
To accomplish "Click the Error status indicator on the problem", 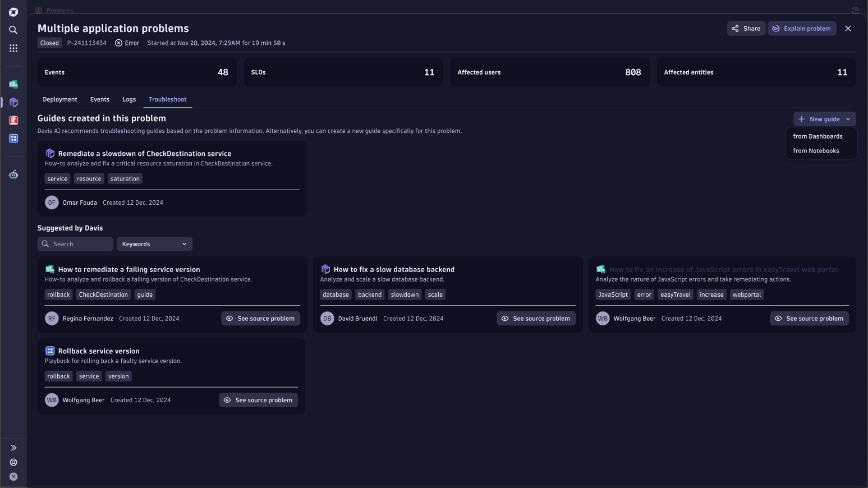I will point(127,43).
